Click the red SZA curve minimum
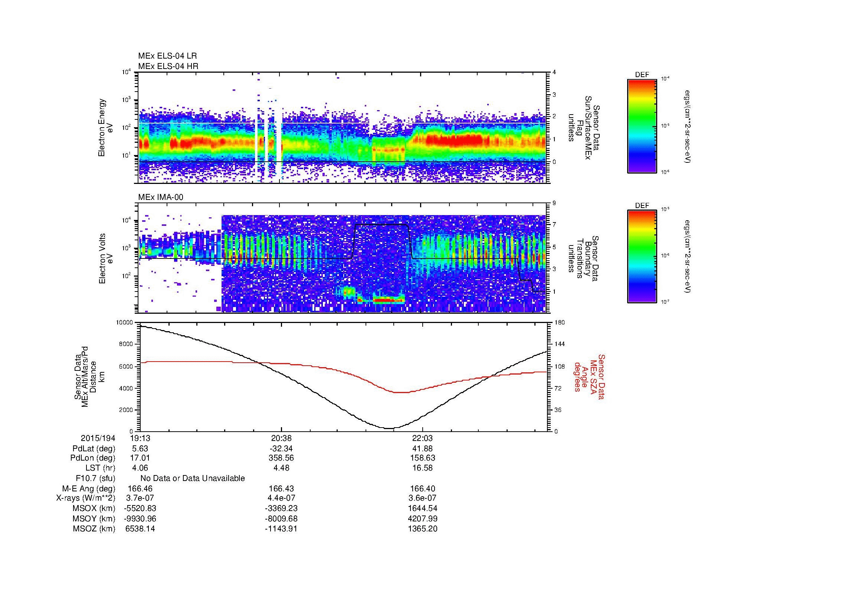868x613 pixels. coord(401,392)
